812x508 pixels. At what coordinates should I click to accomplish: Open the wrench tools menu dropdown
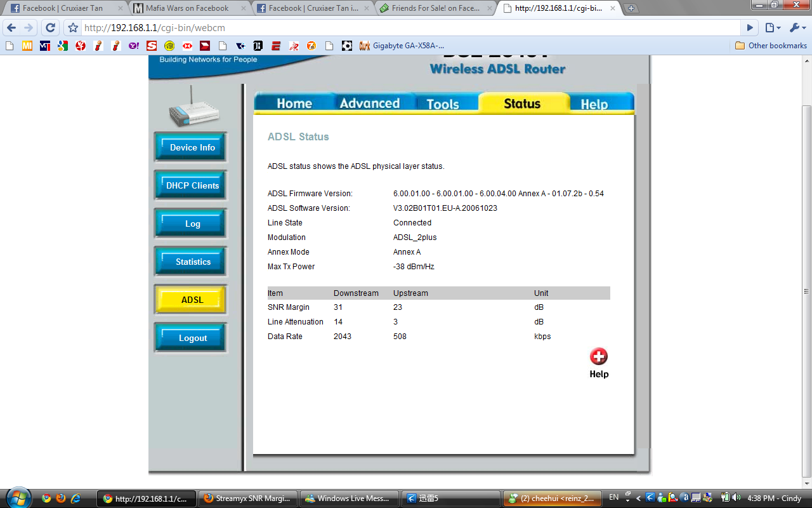click(797, 28)
